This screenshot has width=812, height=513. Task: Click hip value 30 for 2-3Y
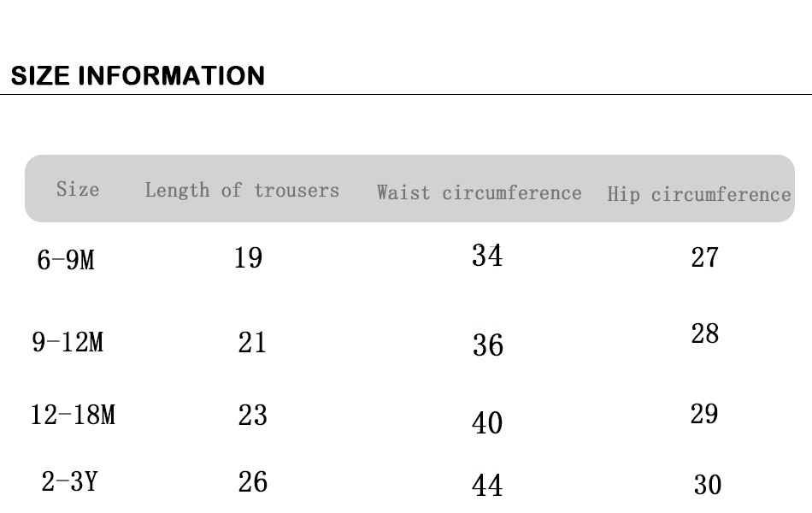708,486
